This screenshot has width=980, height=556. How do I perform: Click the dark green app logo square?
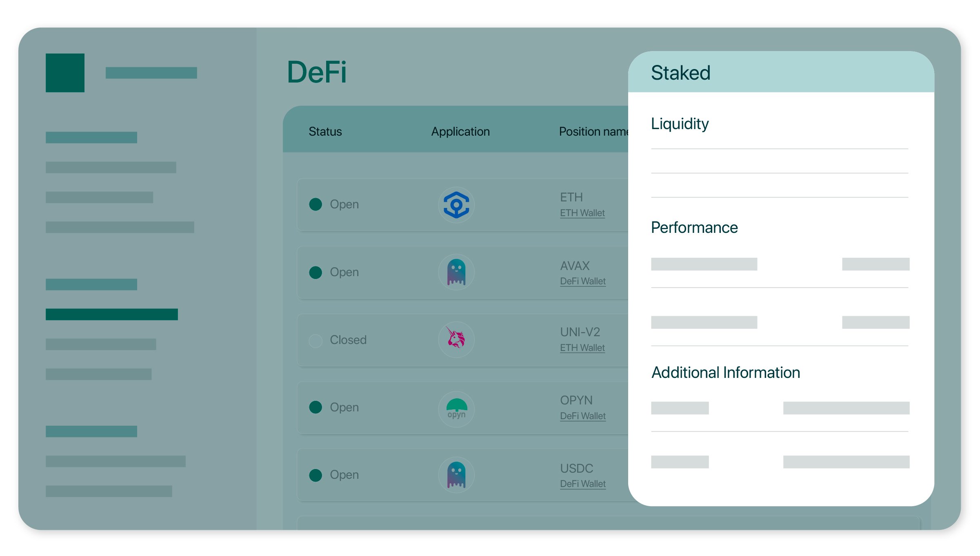click(x=65, y=74)
